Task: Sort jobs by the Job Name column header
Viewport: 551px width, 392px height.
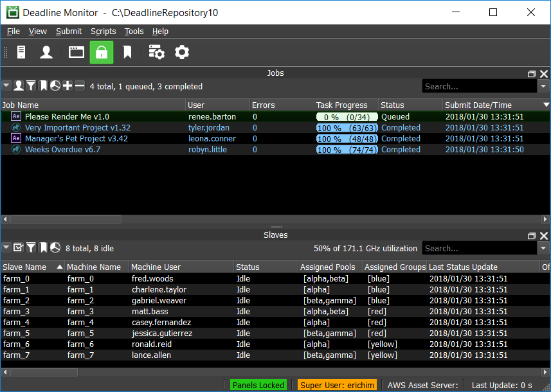Action: point(93,105)
